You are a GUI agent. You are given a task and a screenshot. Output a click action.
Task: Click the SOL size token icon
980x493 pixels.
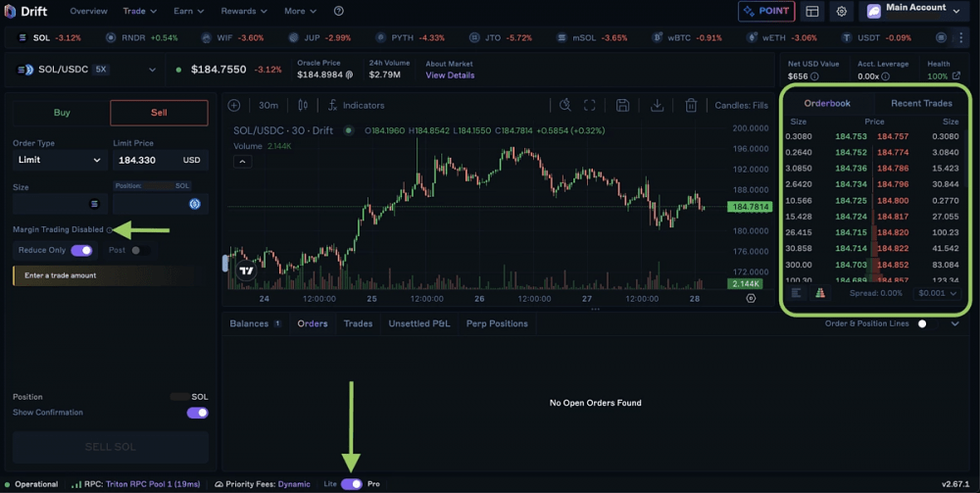coord(94,204)
